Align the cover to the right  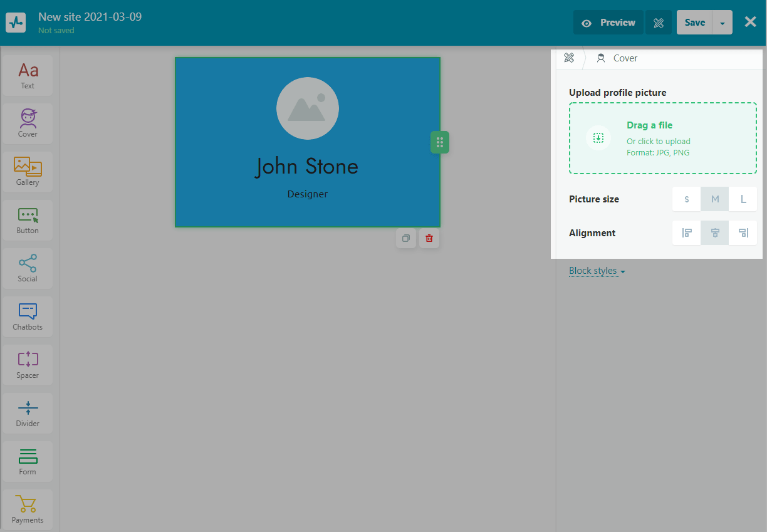[743, 233]
